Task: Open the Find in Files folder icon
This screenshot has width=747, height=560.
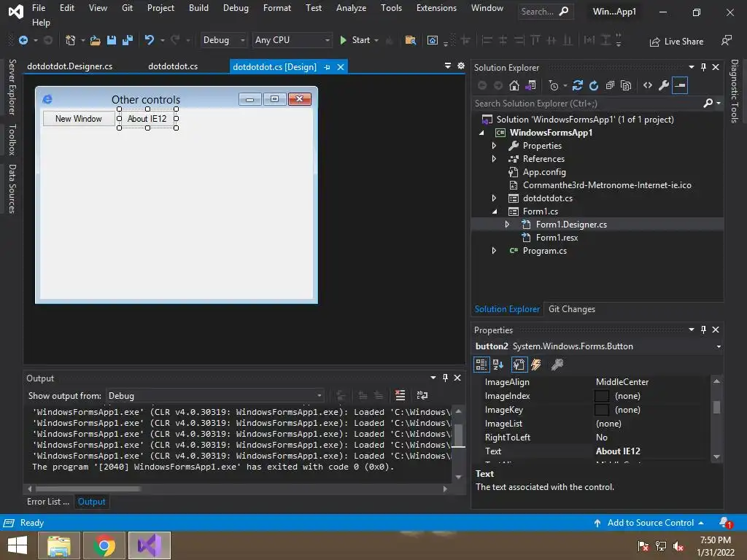Action: tap(410, 41)
